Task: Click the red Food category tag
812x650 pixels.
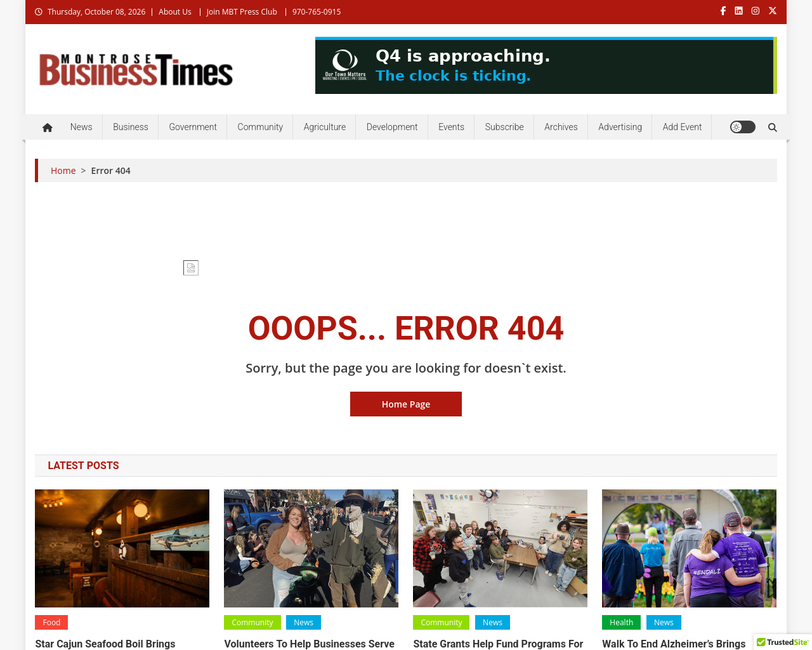Action: click(51, 623)
